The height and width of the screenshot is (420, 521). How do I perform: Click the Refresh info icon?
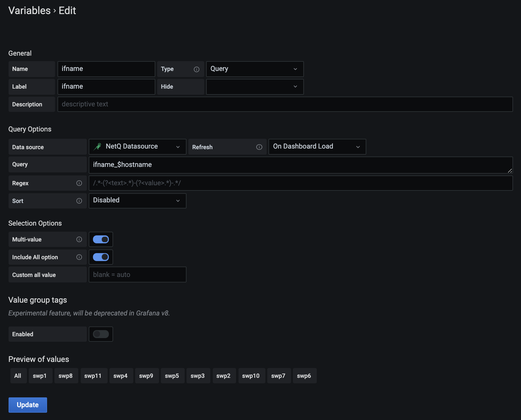tap(259, 147)
